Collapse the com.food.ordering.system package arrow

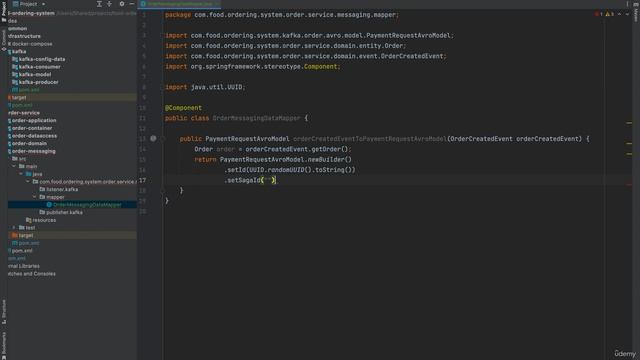pos(28,182)
